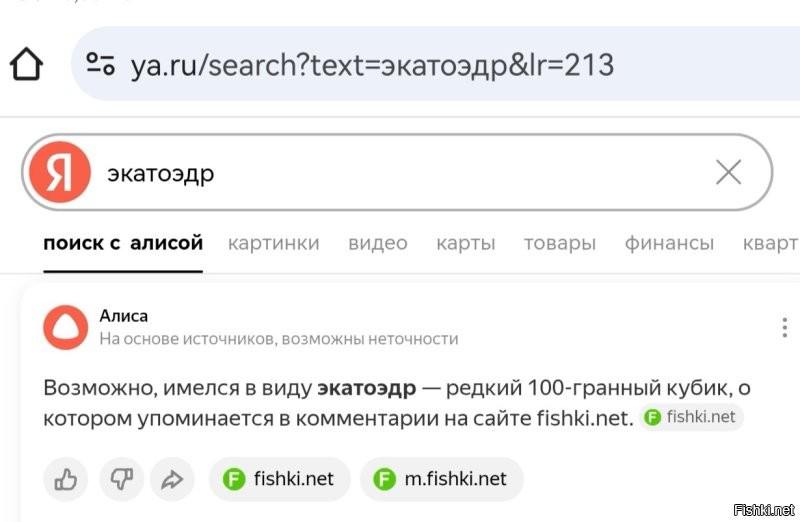Share the Alisa answer

coord(172,479)
